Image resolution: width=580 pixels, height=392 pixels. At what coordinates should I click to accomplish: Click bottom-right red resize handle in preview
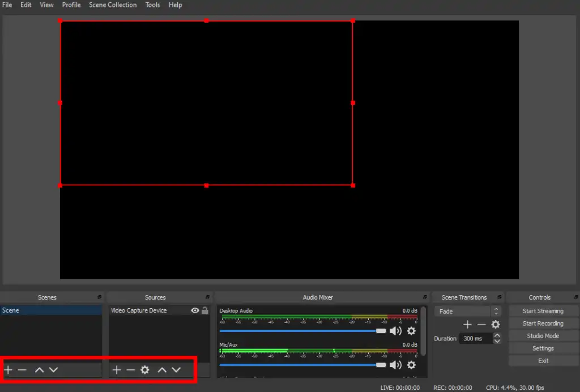pos(353,185)
